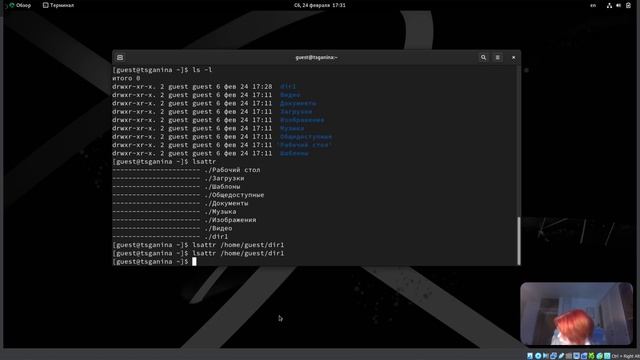Click the audio icon in VM status bar
Image resolution: width=640 pixels, height=360 pixels.
[546, 356]
